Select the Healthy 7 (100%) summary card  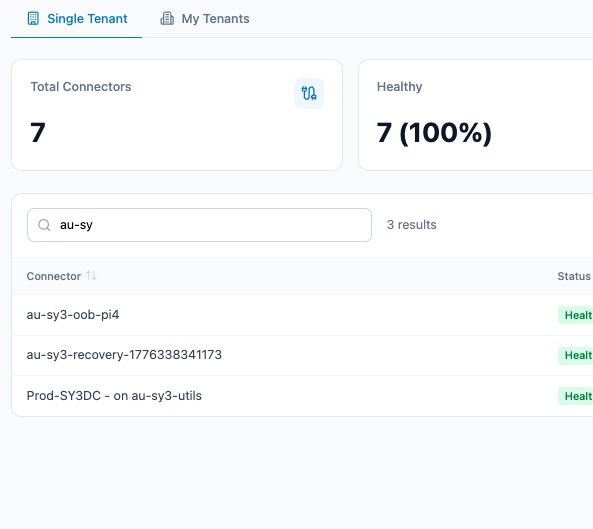476,115
